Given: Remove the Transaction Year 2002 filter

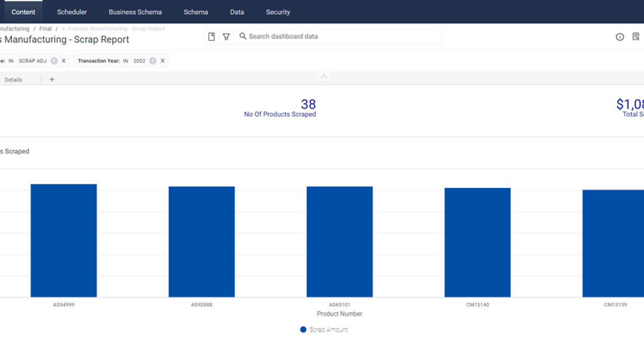Looking at the screenshot, I should click(163, 61).
